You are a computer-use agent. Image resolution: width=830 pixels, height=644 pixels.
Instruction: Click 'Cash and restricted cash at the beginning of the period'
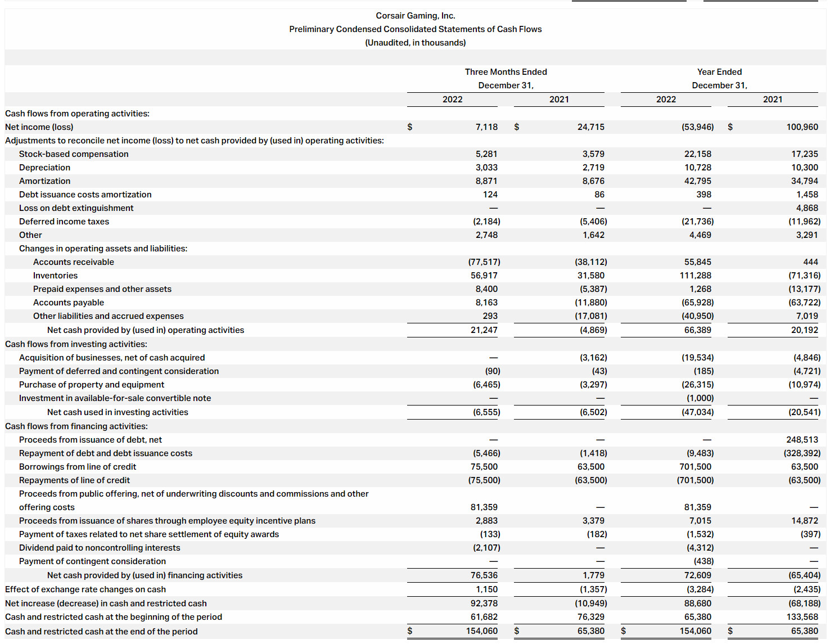coord(114,617)
